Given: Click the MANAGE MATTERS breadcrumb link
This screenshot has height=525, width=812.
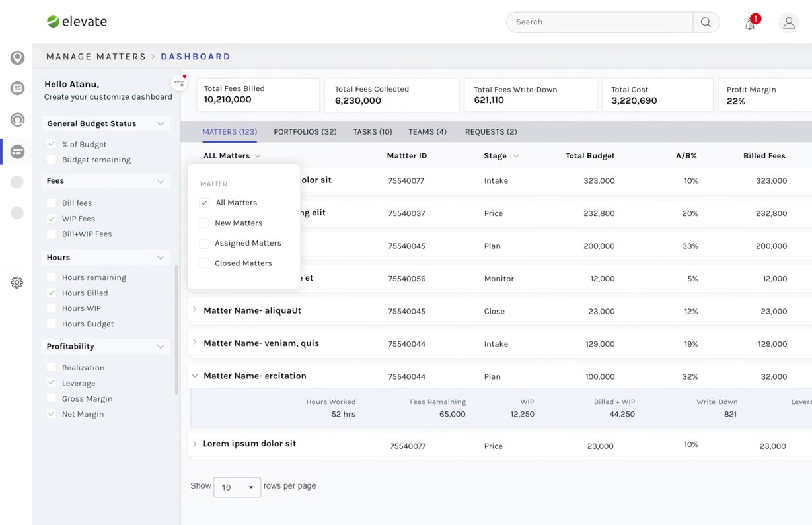Looking at the screenshot, I should (96, 57).
